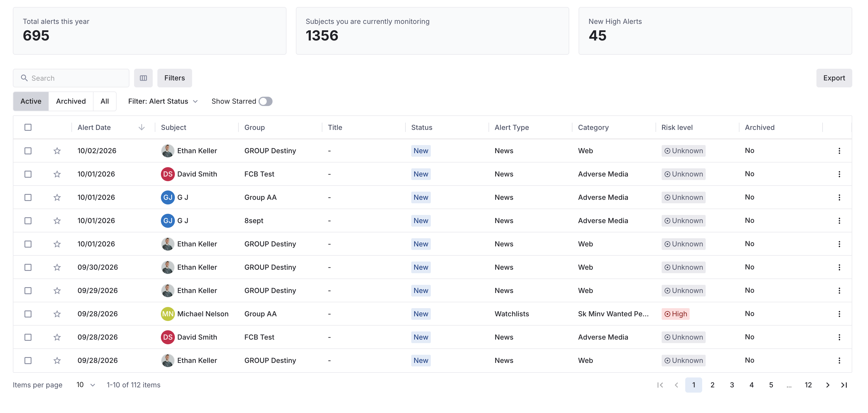The height and width of the screenshot is (413, 868).
Task: Open row actions menu for Michael Nelson
Action: (x=839, y=314)
